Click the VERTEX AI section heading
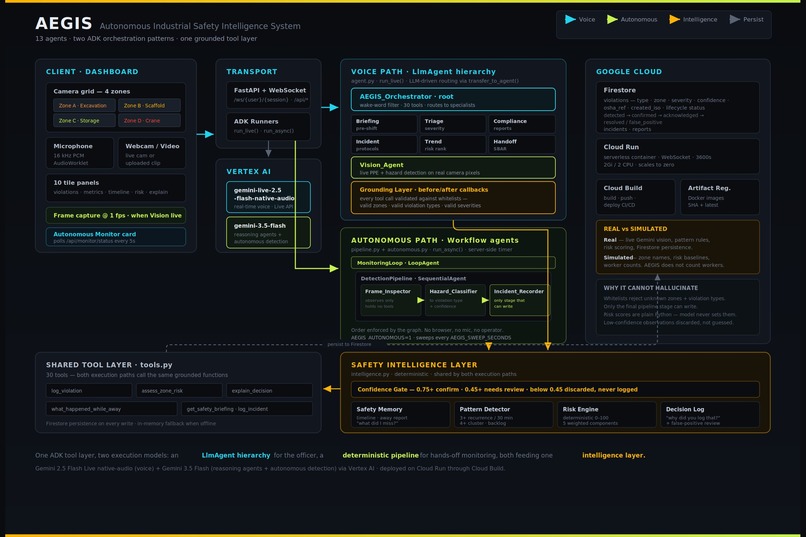 point(248,172)
